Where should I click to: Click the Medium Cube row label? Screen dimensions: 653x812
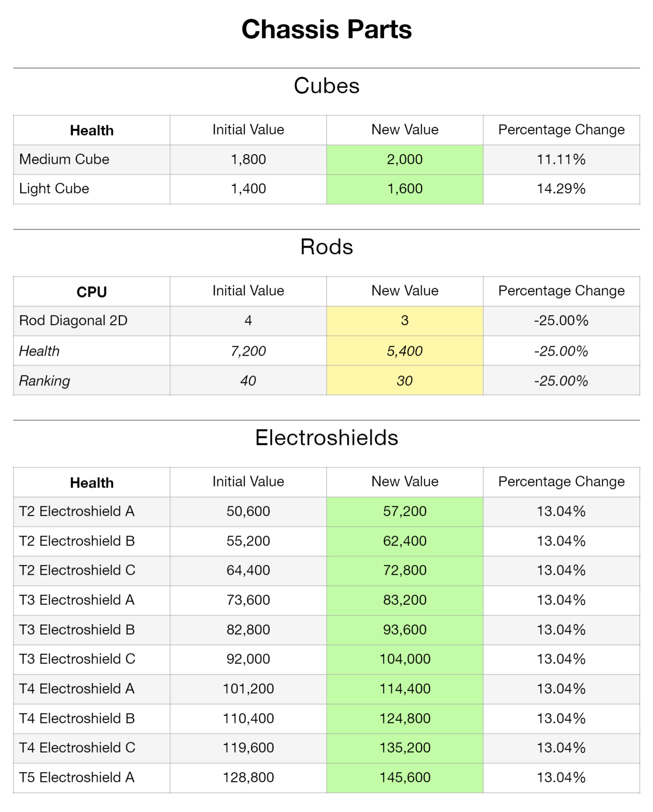[64, 160]
